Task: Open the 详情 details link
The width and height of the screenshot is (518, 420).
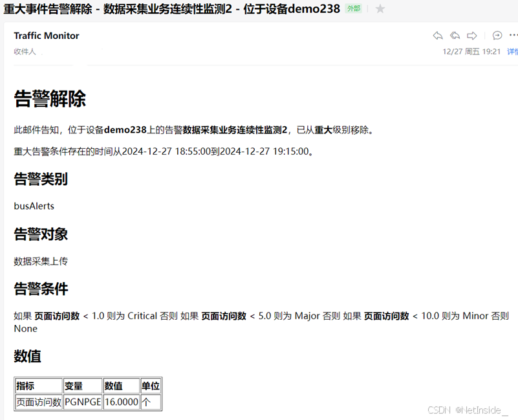Action: (513, 52)
